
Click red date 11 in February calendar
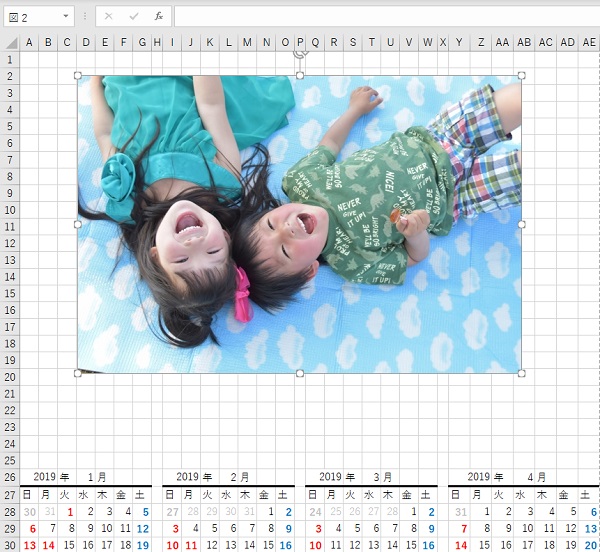coord(191,545)
